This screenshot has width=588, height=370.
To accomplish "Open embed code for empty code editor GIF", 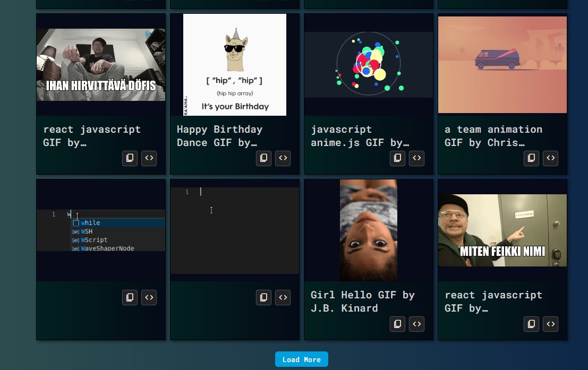I will point(283,297).
